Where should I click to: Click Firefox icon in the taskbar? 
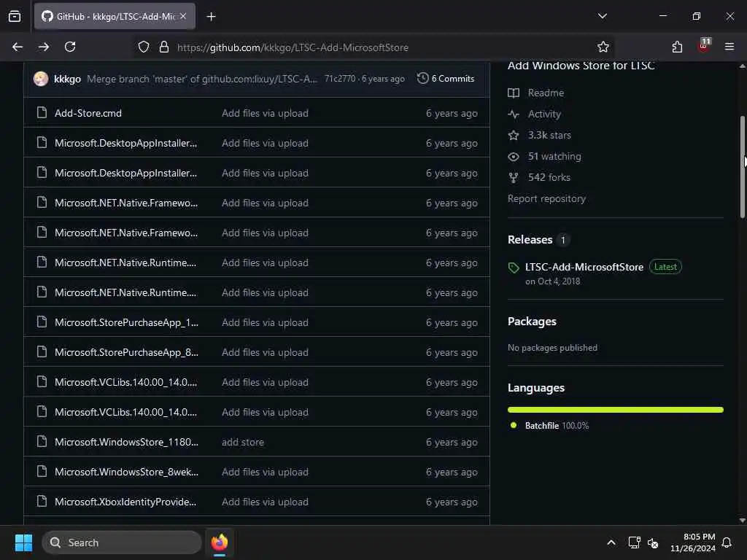(x=220, y=542)
